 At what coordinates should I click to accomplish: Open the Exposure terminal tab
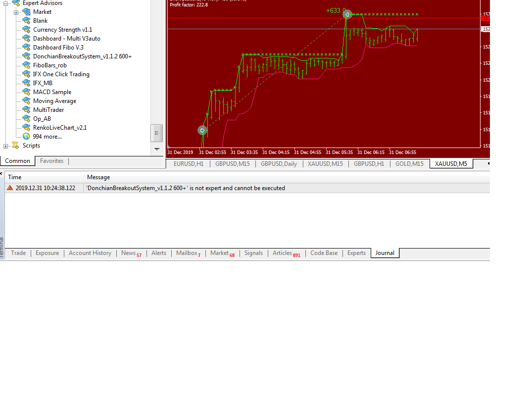tap(47, 253)
